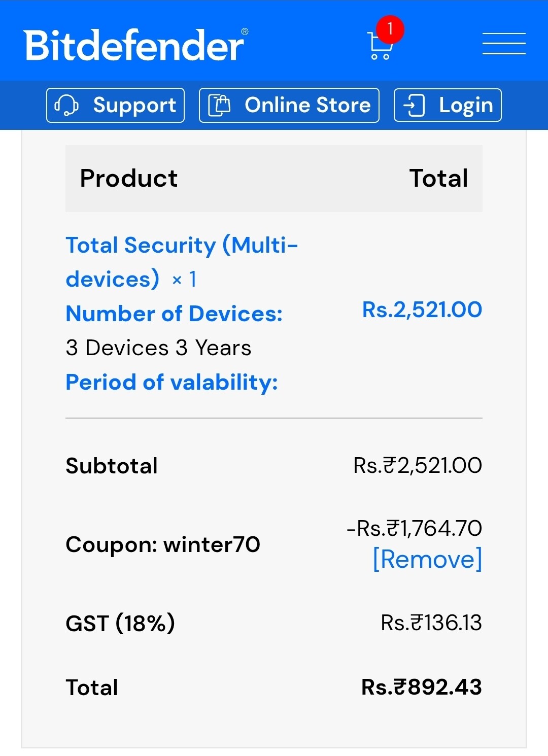
Task: Click the GST (18%) label
Action: coord(120,623)
